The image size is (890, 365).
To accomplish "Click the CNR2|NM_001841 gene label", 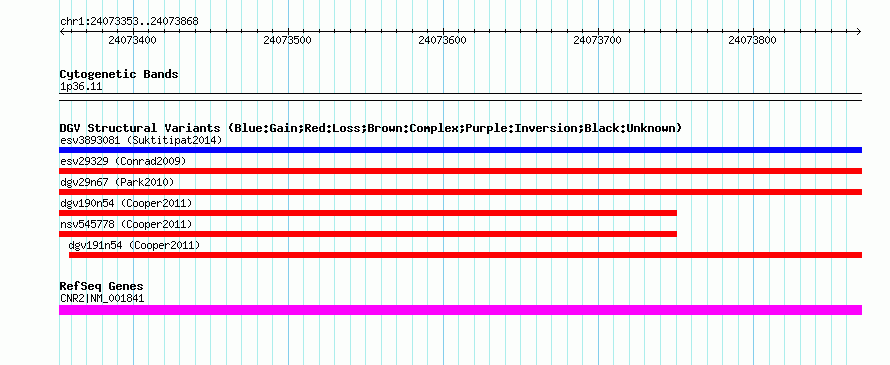I will click(x=102, y=298).
